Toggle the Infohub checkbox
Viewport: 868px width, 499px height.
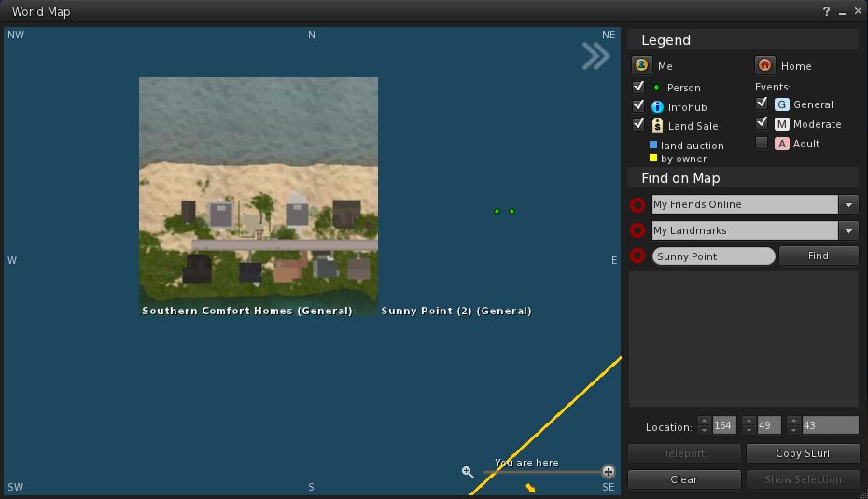point(639,106)
